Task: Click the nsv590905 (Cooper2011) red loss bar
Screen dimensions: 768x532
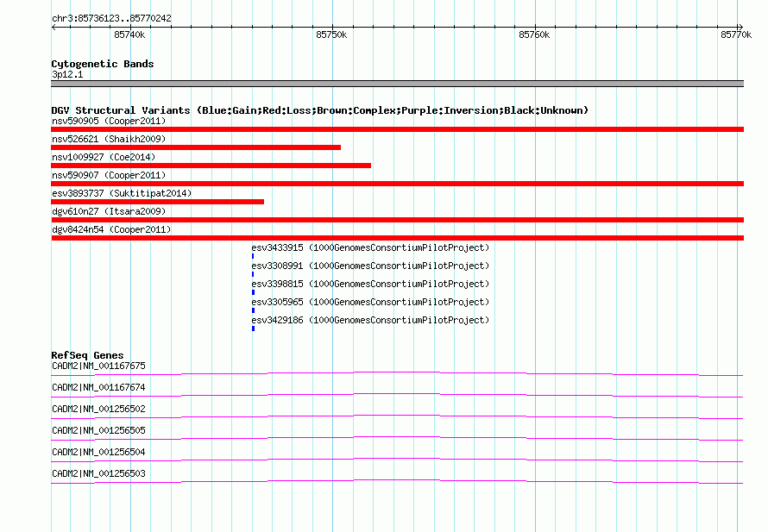Action: point(397,129)
